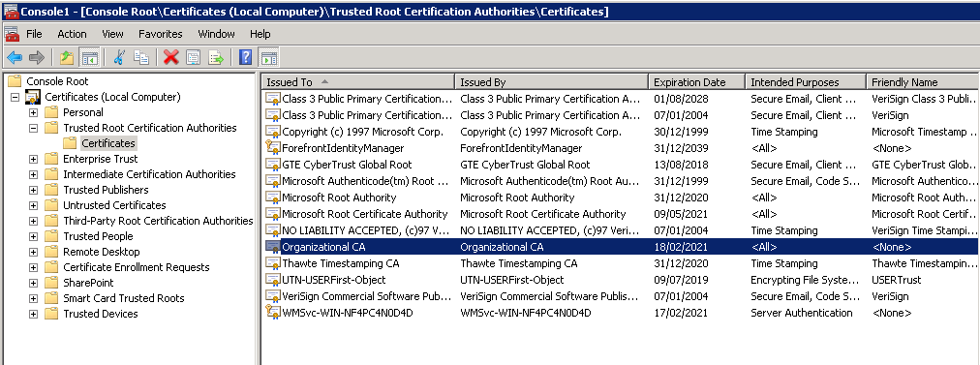Open the Favorites menu
The width and height of the screenshot is (980, 365).
(161, 34)
